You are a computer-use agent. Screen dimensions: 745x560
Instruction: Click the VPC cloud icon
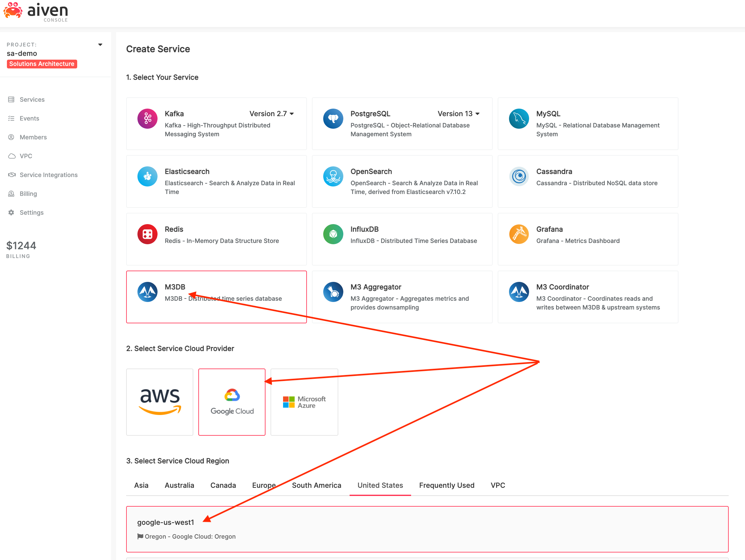coord(12,156)
